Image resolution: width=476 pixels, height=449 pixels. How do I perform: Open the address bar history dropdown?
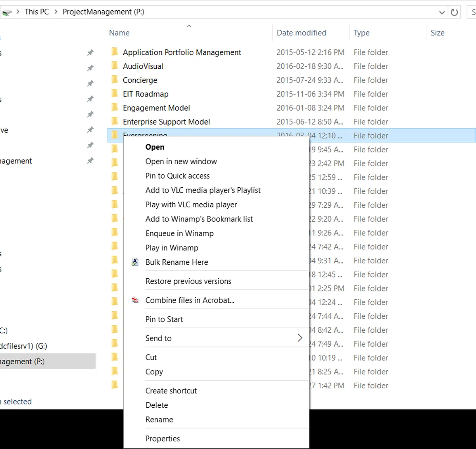[442, 12]
